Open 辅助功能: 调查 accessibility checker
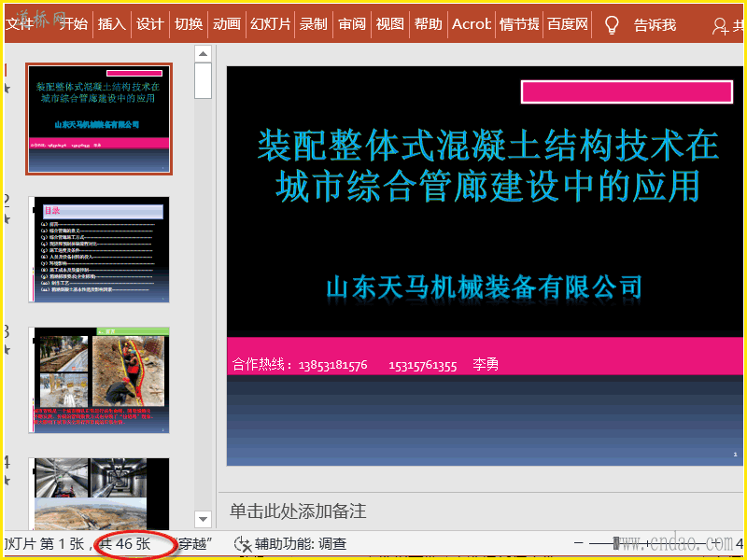Image resolution: width=747 pixels, height=560 pixels. 300,543
